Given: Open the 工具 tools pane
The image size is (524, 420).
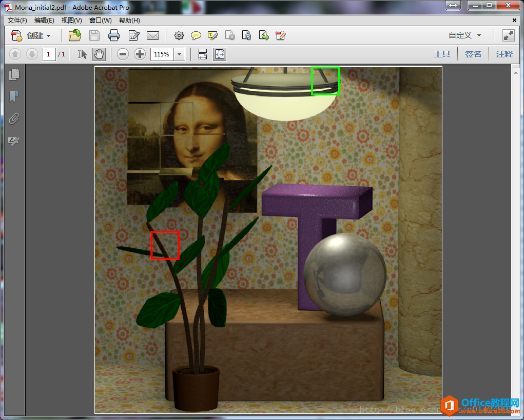Looking at the screenshot, I should [442, 54].
